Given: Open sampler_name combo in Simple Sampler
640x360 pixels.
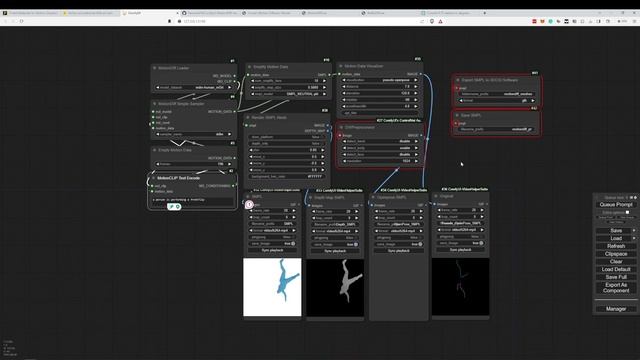Looking at the screenshot, I should coord(193,134).
